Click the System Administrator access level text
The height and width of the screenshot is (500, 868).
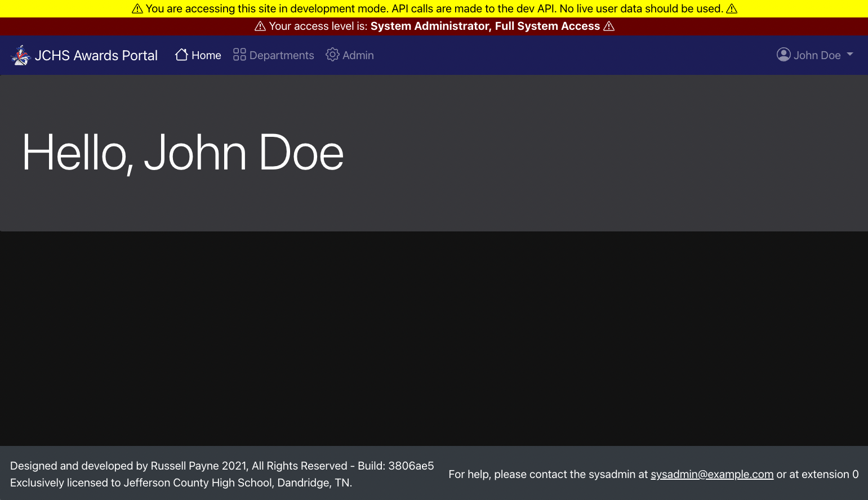[485, 26]
